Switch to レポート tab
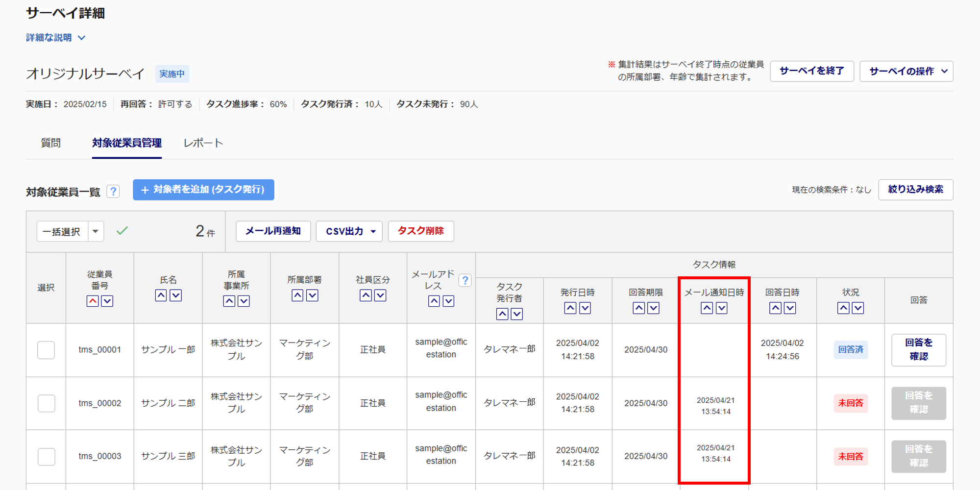Viewport: 980px width, 490px height. 203,143
